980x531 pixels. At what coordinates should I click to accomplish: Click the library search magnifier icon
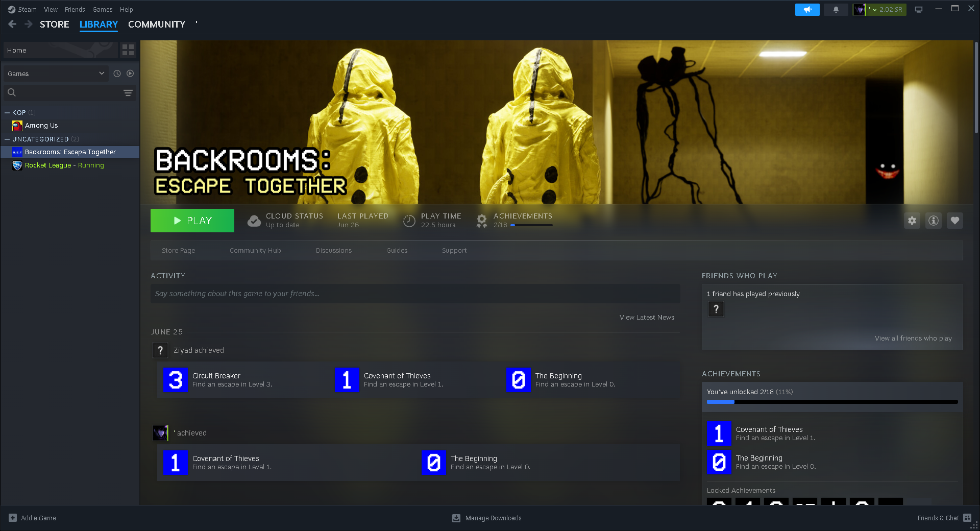click(12, 92)
